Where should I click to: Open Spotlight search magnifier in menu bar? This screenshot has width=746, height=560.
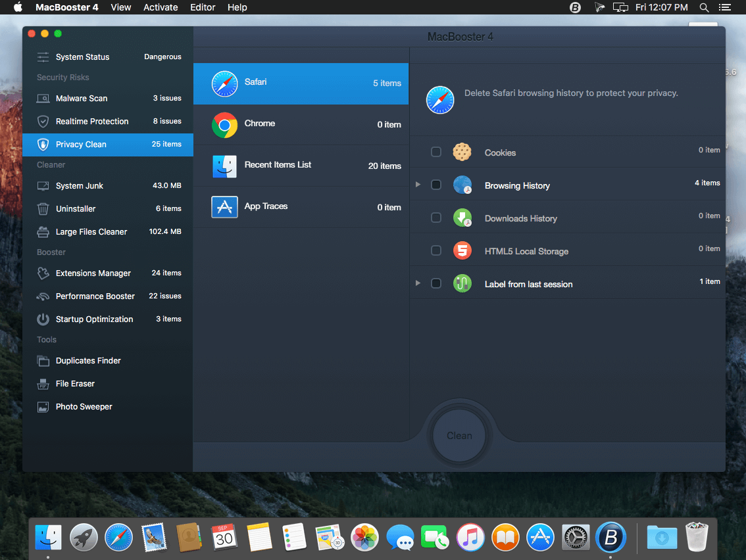704,7
